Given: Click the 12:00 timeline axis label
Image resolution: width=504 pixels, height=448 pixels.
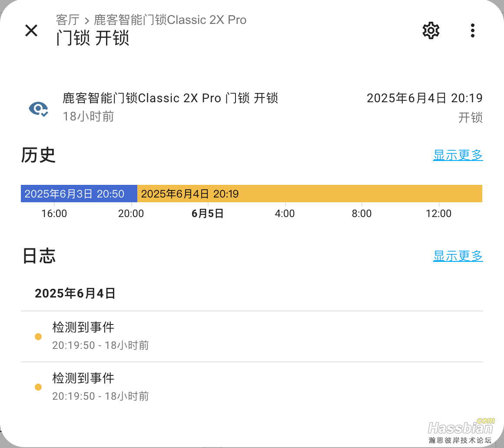Looking at the screenshot, I should point(439,214).
